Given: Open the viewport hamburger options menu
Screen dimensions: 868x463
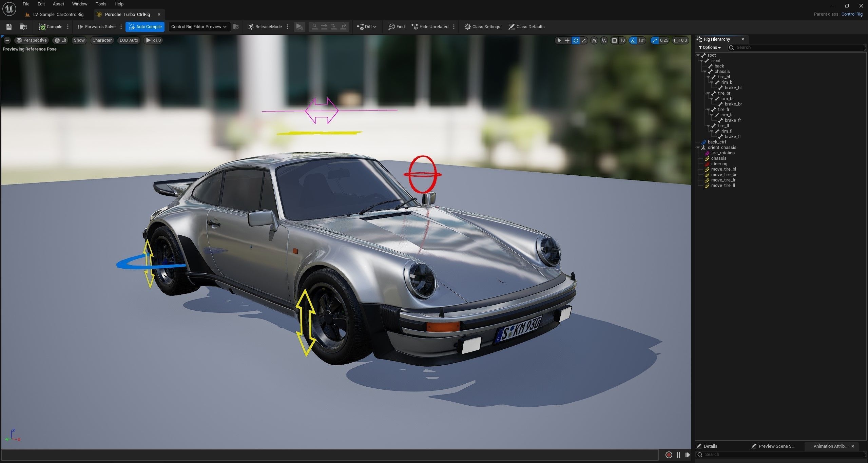Looking at the screenshot, I should (x=7, y=40).
